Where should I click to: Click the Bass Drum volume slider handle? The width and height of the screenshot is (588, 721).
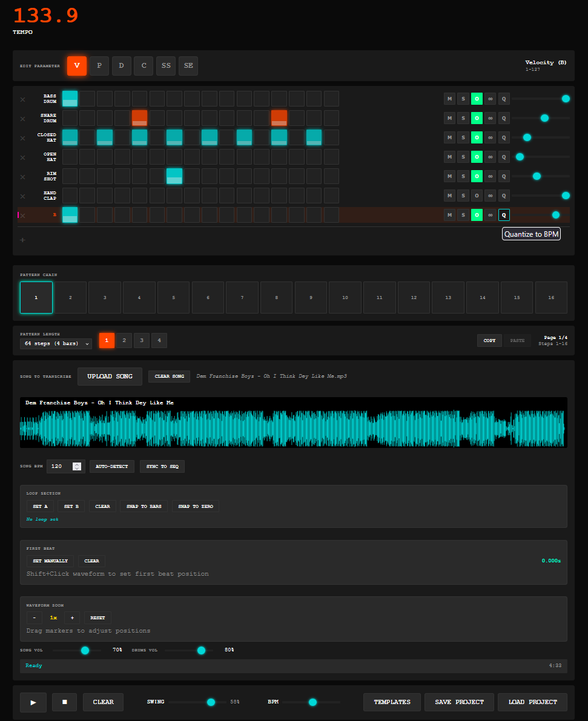[x=566, y=99]
